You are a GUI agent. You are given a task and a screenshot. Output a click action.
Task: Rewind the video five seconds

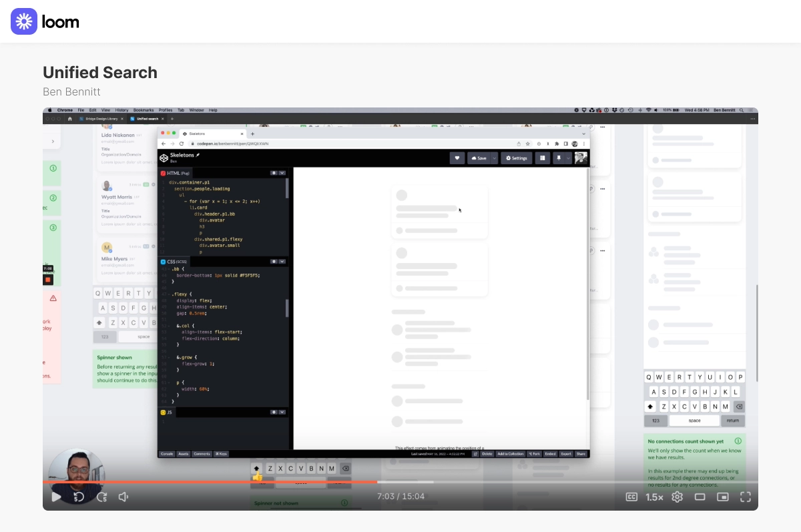pyautogui.click(x=79, y=497)
